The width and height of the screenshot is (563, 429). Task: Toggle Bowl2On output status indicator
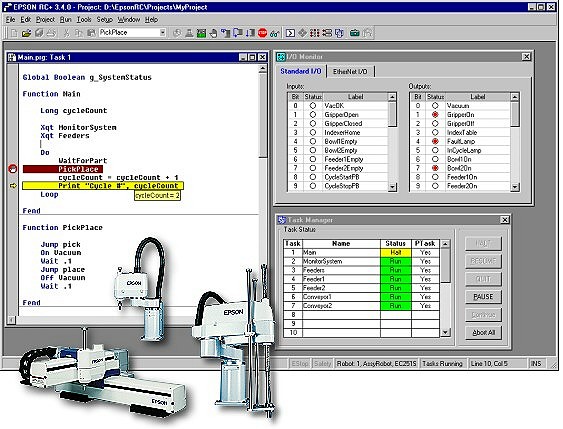click(x=435, y=168)
